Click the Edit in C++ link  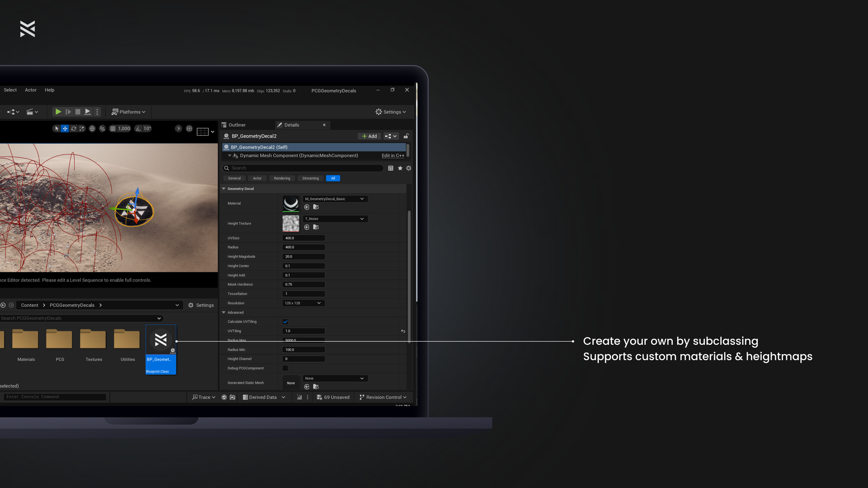coord(393,155)
